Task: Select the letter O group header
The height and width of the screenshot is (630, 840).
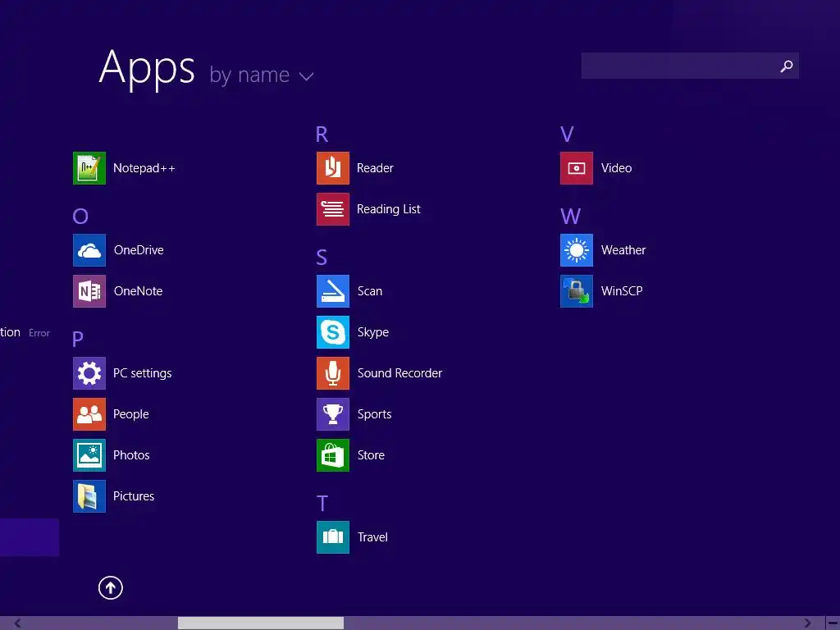Action: click(80, 217)
